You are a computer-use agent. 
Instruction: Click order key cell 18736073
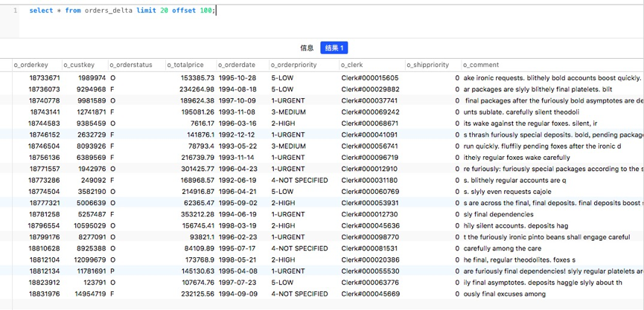[x=45, y=89]
